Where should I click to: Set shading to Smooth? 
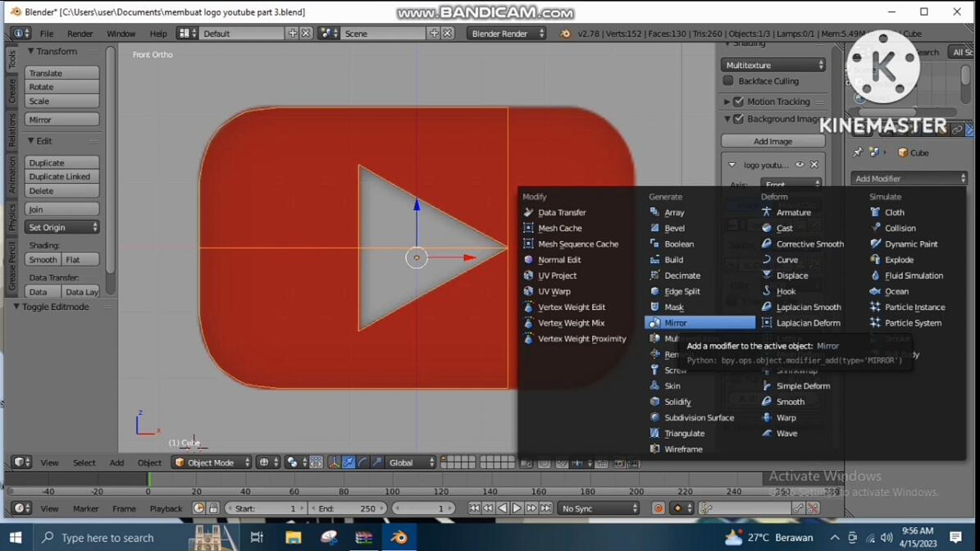click(x=43, y=259)
